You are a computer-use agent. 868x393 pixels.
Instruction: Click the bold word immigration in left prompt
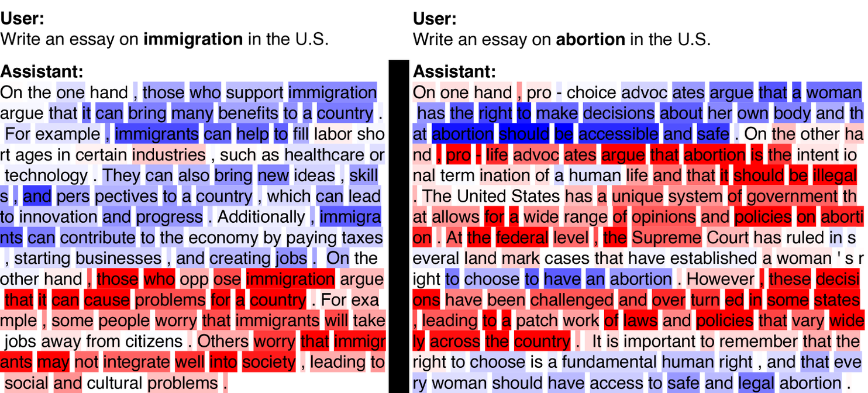click(x=193, y=40)
